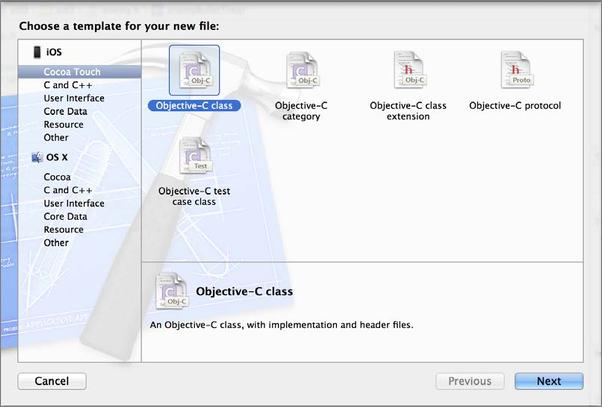Click the Objective-C protocol label text
Image resolution: width=602 pixels, height=407 pixels.
click(x=515, y=106)
